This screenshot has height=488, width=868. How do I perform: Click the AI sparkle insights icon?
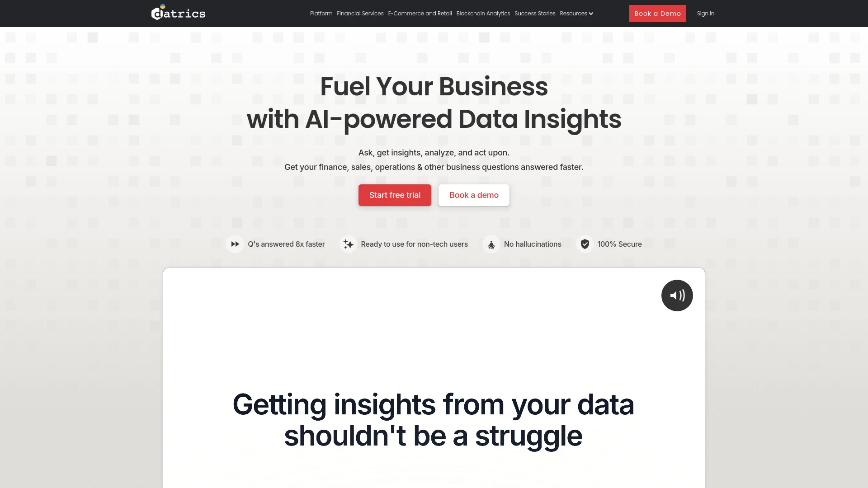(x=348, y=244)
